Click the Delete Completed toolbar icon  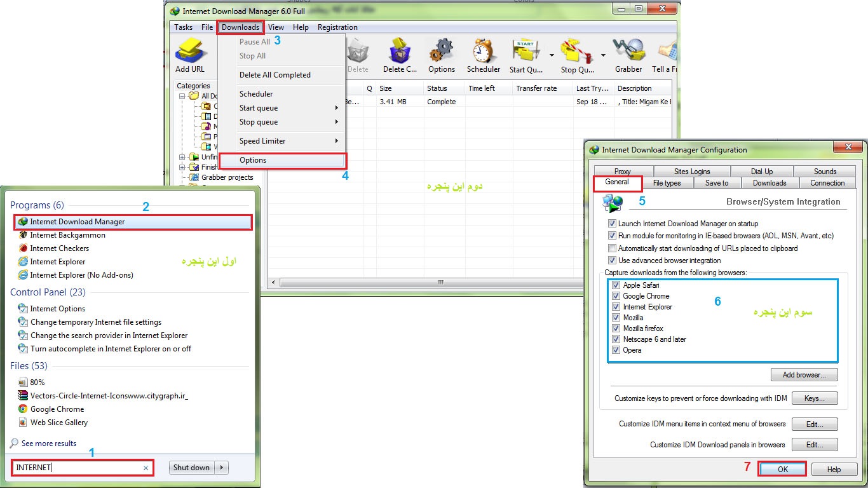[x=400, y=50]
